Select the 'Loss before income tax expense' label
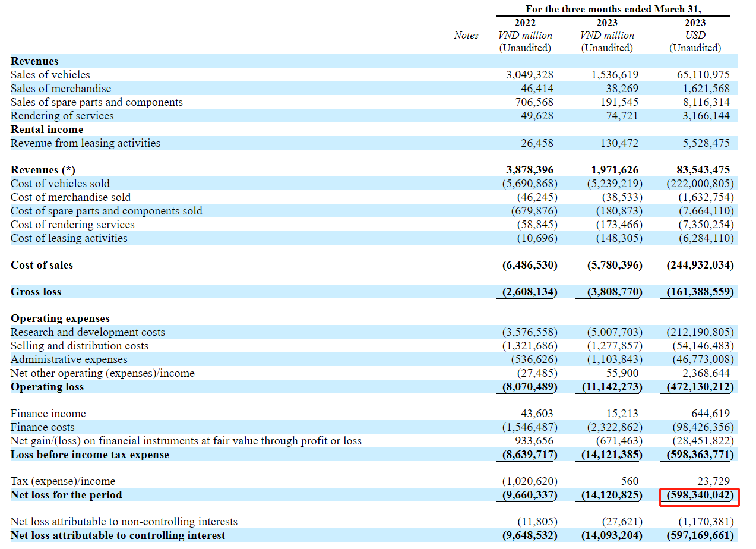The image size is (756, 549). (x=90, y=455)
